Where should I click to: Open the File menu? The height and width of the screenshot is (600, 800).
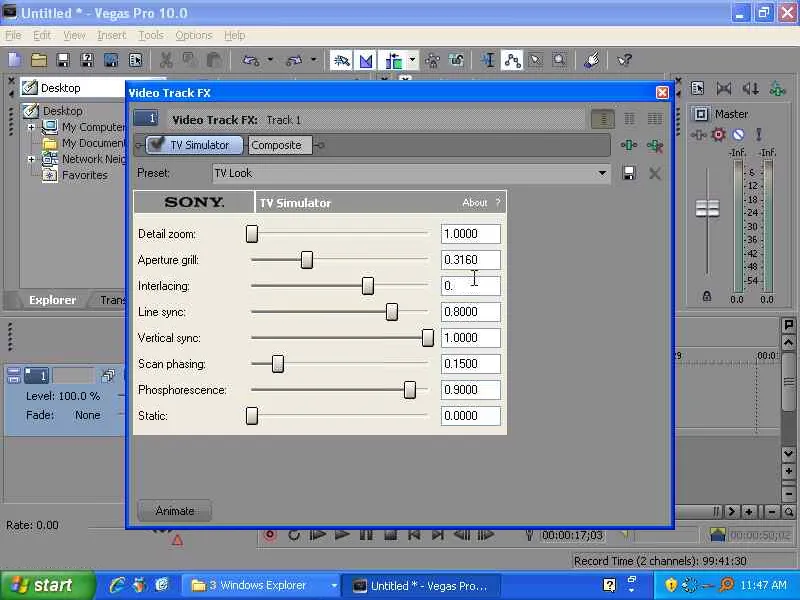(x=13, y=35)
